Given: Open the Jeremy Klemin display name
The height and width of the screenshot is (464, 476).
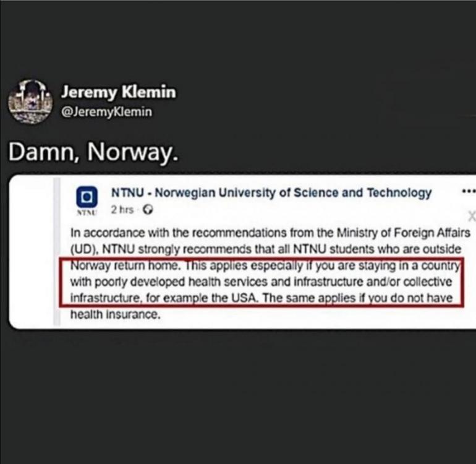Looking at the screenshot, I should point(117,92).
